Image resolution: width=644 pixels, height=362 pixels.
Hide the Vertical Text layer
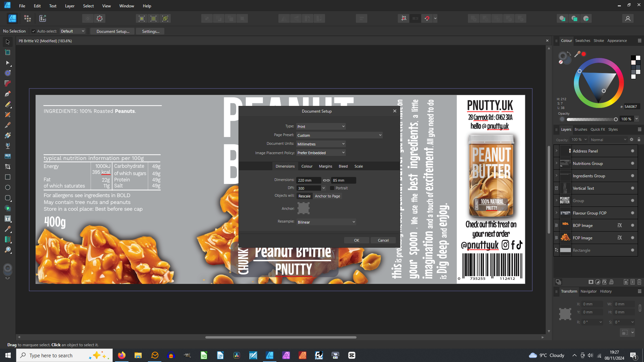(x=633, y=188)
